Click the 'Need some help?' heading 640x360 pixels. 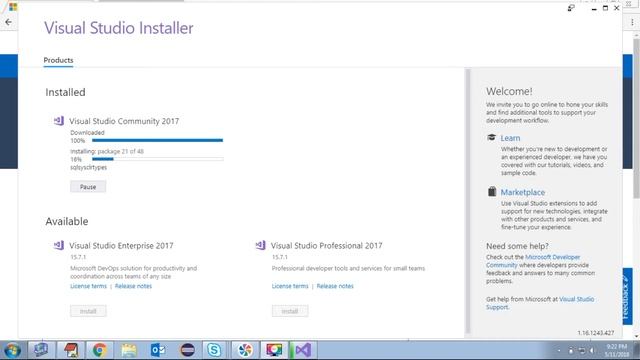point(517,246)
